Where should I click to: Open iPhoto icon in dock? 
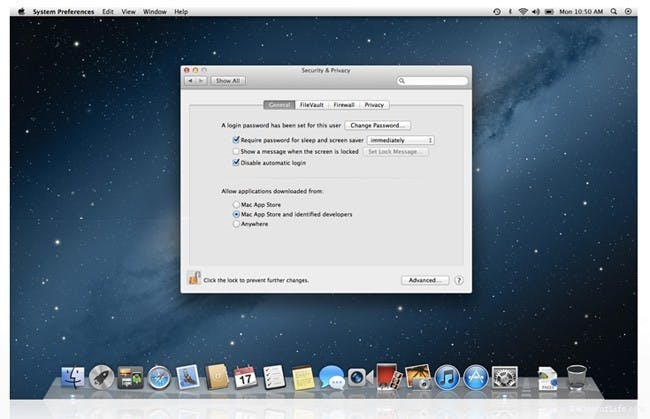[x=418, y=377]
